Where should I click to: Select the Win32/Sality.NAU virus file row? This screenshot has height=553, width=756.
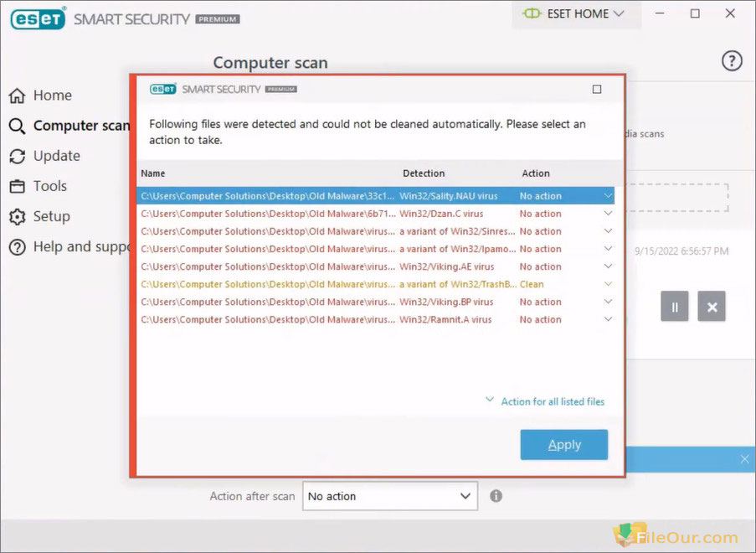(375, 196)
